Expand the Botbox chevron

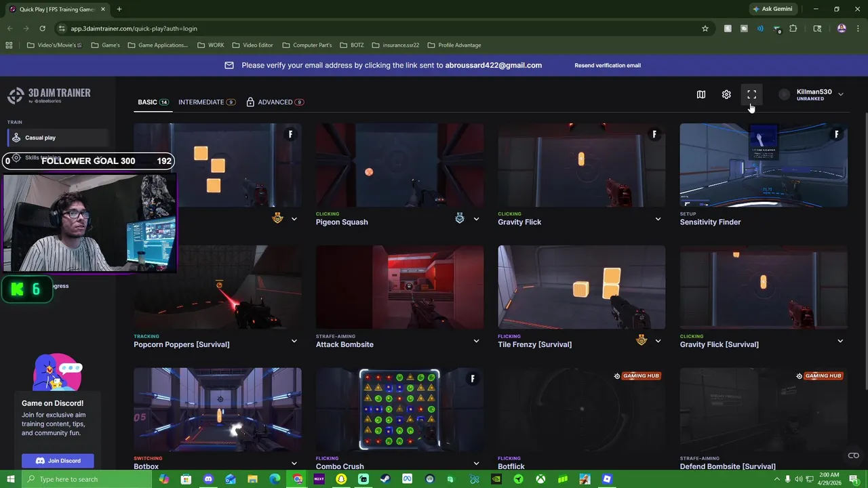click(x=294, y=464)
